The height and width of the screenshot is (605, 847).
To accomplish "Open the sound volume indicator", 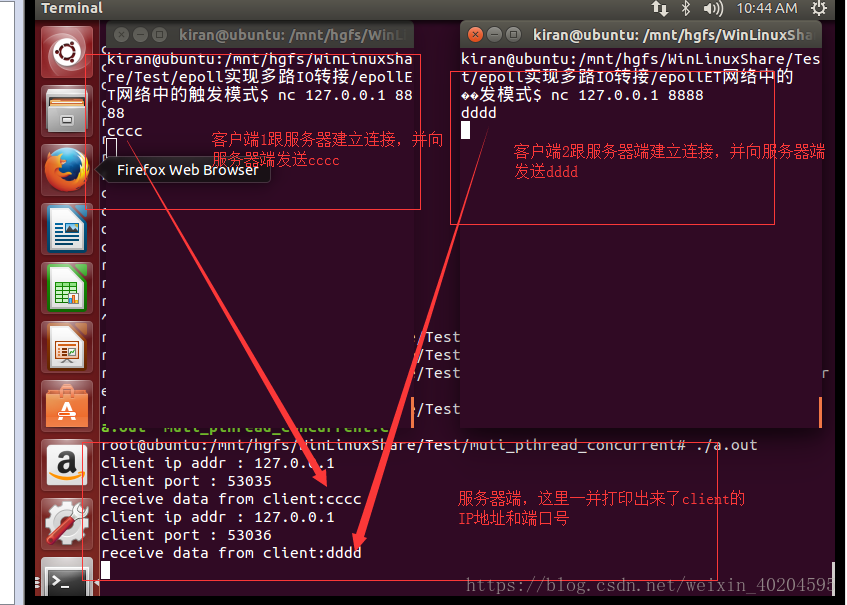I will pyautogui.click(x=712, y=8).
